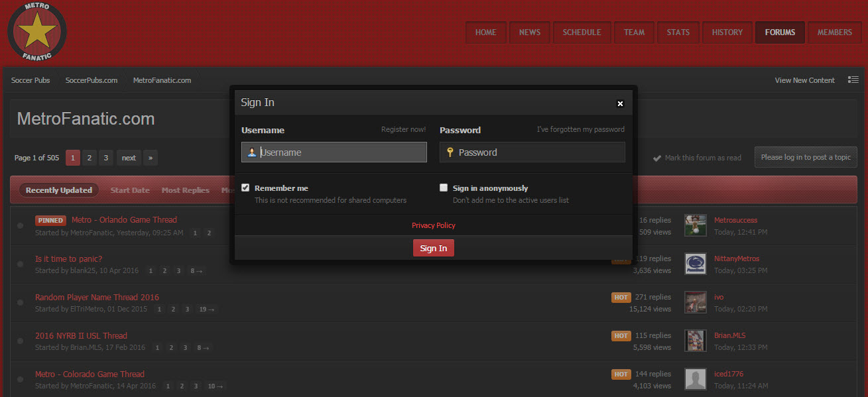The width and height of the screenshot is (868, 397).
Task: Select FORUMS navigation item
Action: [780, 32]
